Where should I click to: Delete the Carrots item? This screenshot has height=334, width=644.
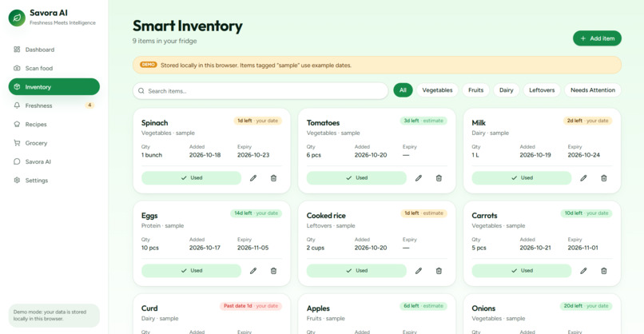pos(604,271)
